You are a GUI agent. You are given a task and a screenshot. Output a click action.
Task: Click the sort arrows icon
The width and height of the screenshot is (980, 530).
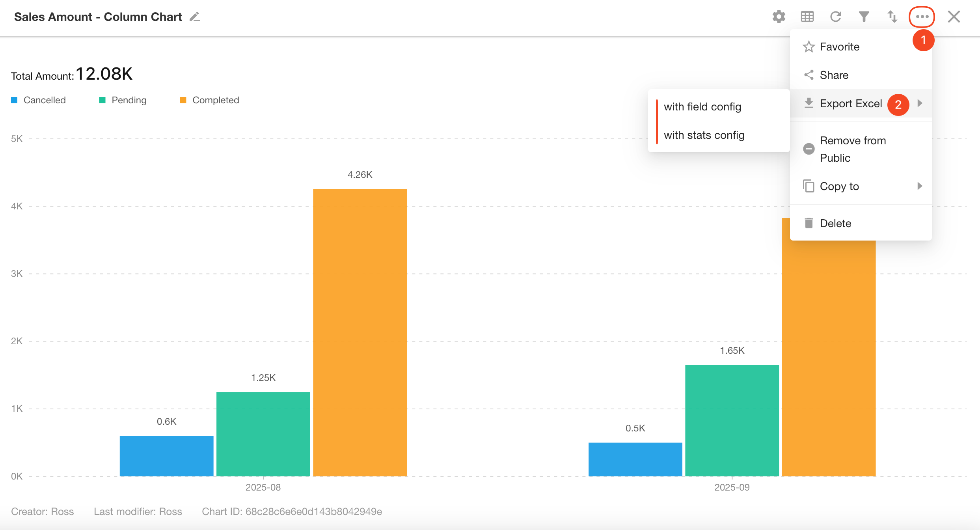tap(892, 17)
